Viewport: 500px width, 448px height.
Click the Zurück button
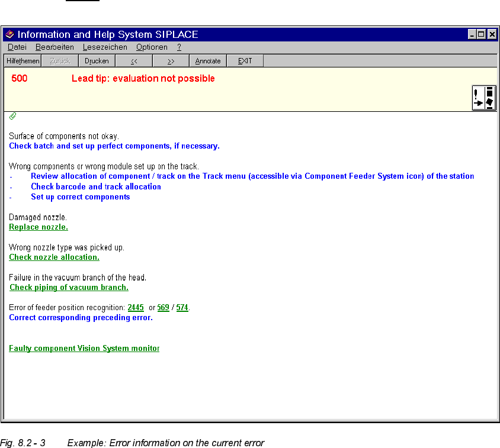point(60,61)
